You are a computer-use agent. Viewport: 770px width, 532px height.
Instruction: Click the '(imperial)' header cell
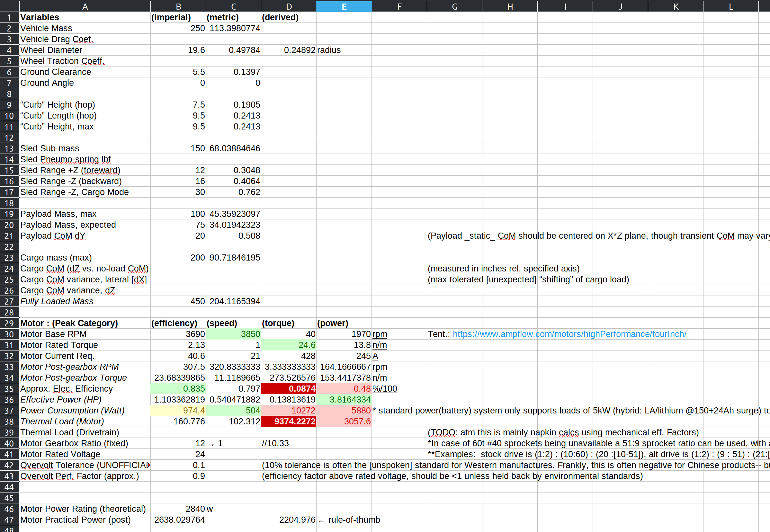(x=178, y=17)
